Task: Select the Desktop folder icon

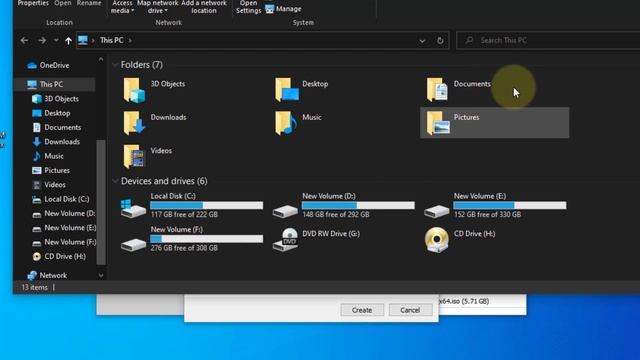Action: click(287, 89)
